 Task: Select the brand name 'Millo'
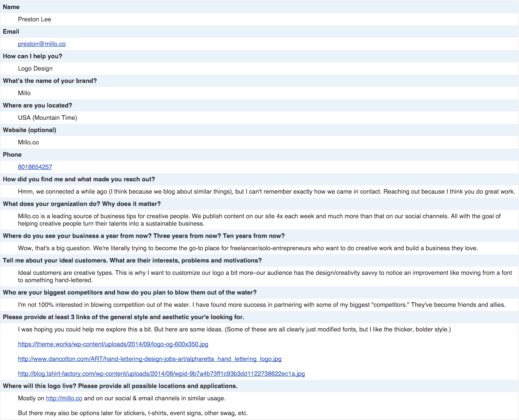[x=24, y=93]
